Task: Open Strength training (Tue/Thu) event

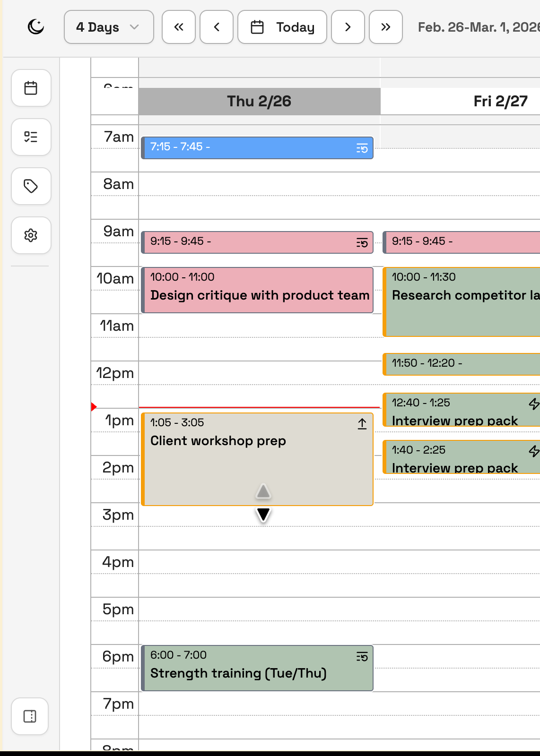Action: tap(238, 673)
